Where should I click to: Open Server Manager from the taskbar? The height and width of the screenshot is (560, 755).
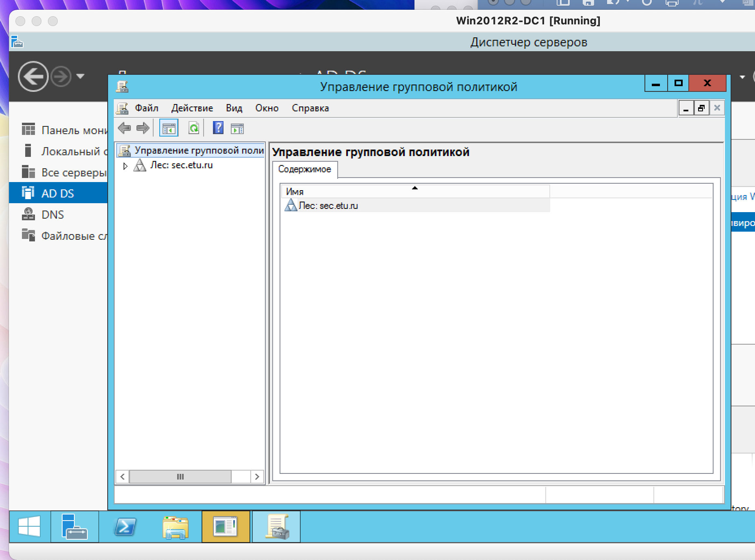coord(74,527)
